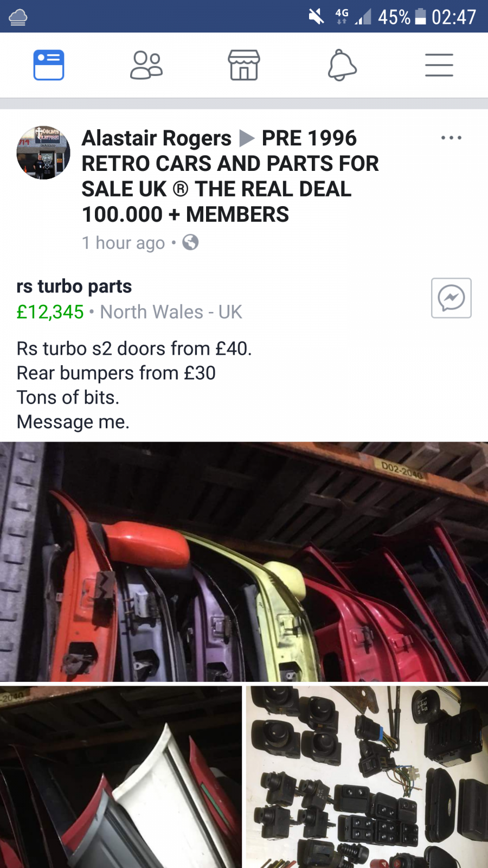Open the Notifications bell icon
488x868 pixels.
point(342,65)
